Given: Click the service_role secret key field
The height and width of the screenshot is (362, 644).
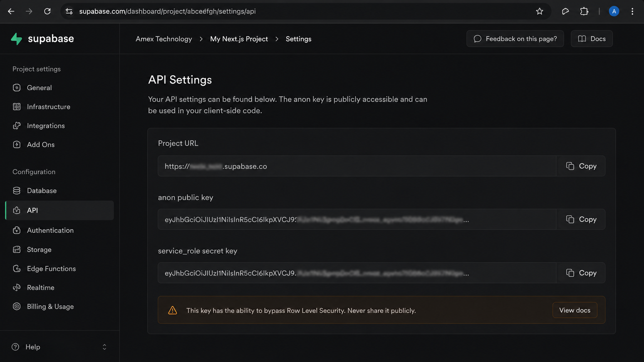Looking at the screenshot, I should 357,273.
